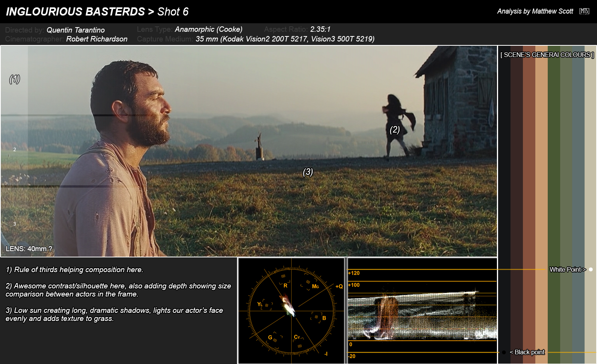The height and width of the screenshot is (364, 597).
Task: Click the MTS logo icon
Action: click(584, 11)
